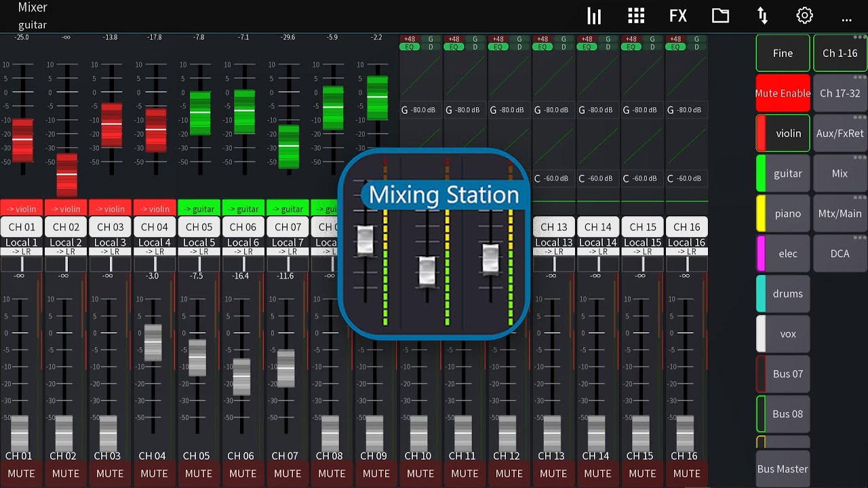
Task: Open the grid layout icon in top bar
Action: [636, 16]
